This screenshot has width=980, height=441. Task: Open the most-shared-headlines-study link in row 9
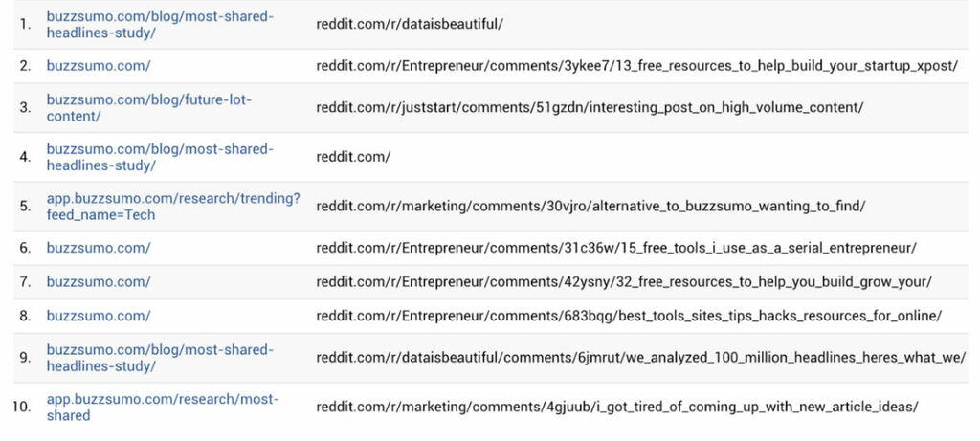(159, 357)
